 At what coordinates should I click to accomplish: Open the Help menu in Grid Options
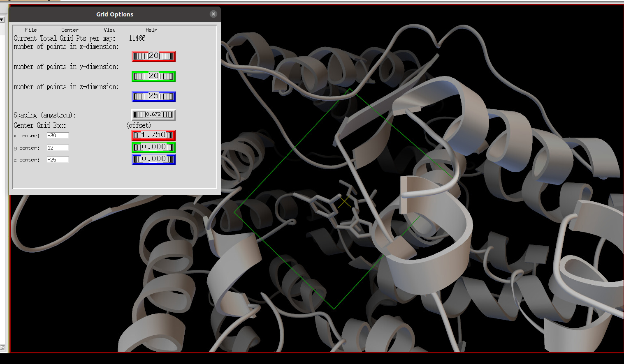pyautogui.click(x=151, y=30)
